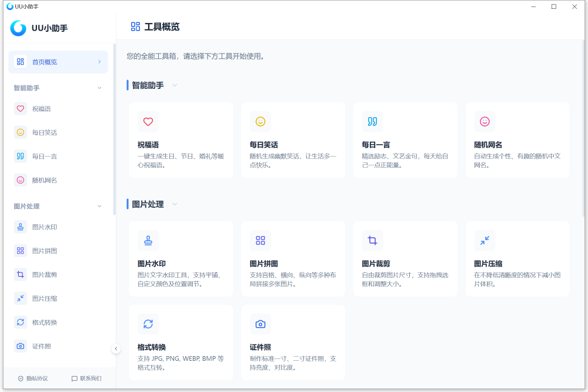Click the 联系我们 link

pyautogui.click(x=86, y=378)
